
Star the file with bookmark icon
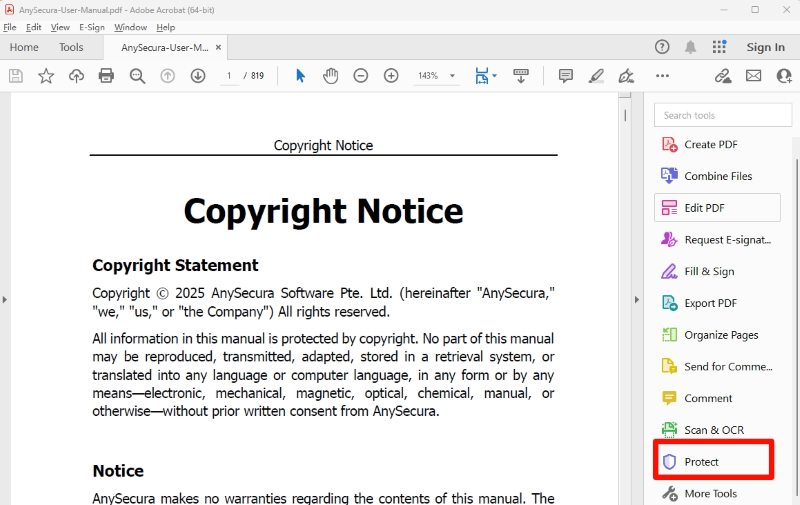pos(46,76)
